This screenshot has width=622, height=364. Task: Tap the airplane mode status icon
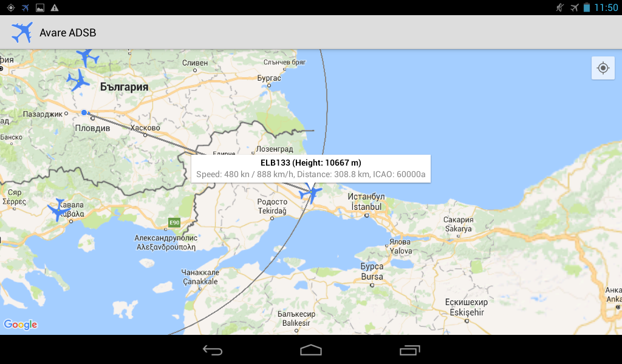(x=574, y=7)
